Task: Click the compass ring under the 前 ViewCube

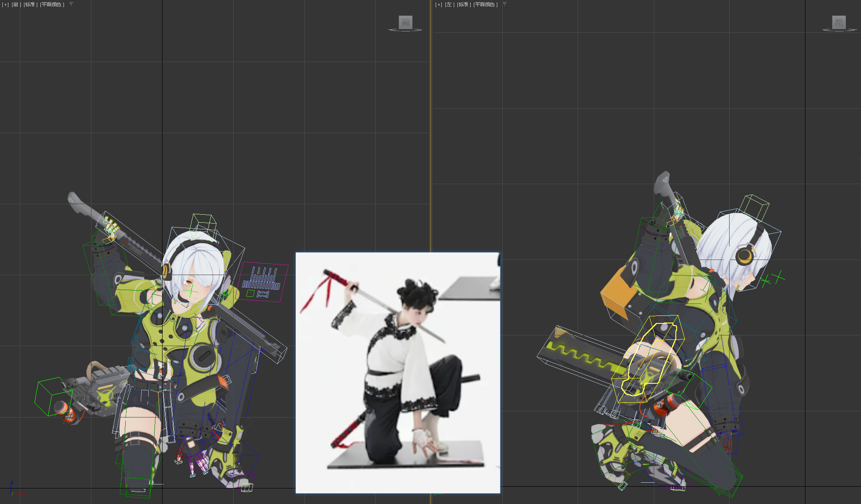Action: (x=405, y=30)
